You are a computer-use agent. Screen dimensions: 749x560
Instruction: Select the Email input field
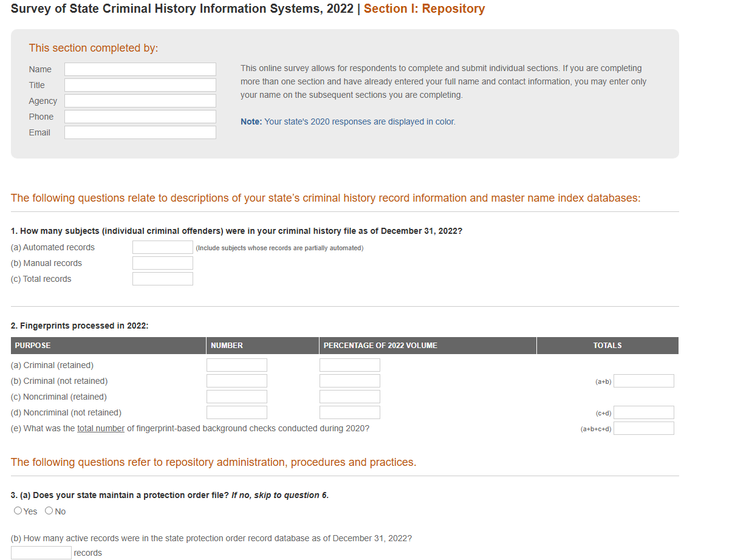[140, 132]
